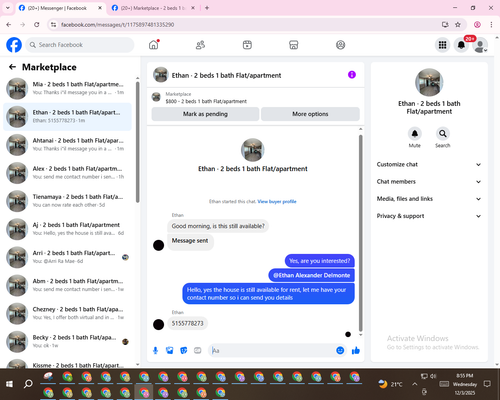Image resolution: width=500 pixels, height=400 pixels.
Task: Click the Mark as pending button
Action: [x=205, y=114]
